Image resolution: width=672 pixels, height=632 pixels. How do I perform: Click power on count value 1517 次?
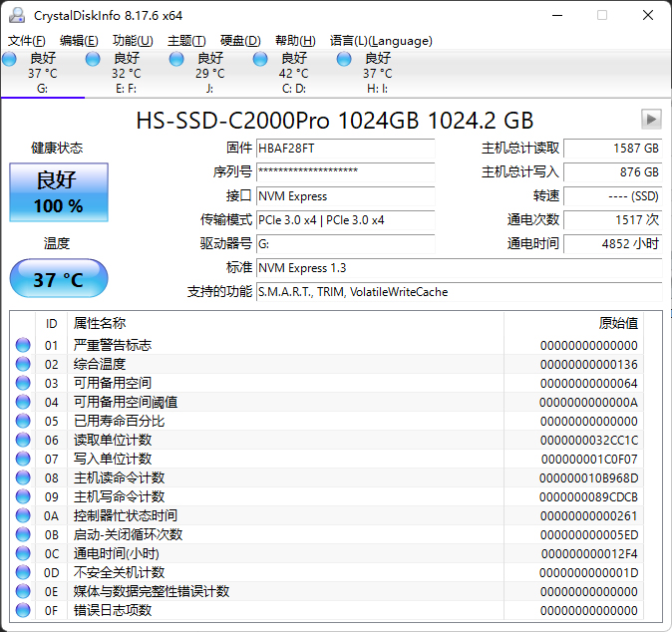click(613, 220)
